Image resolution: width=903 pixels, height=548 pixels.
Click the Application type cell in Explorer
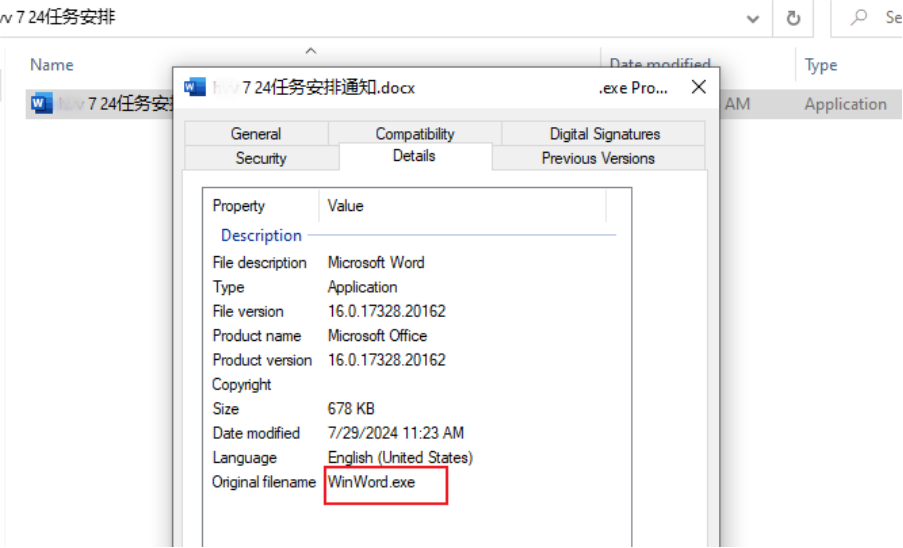(x=845, y=104)
